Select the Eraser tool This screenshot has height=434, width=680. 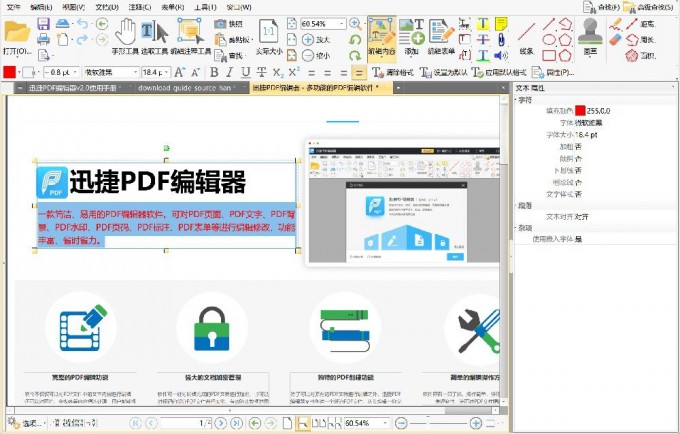click(x=615, y=39)
